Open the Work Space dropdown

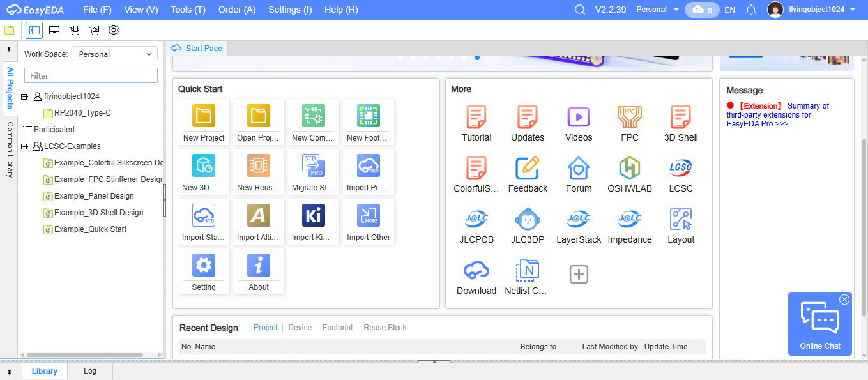click(115, 54)
